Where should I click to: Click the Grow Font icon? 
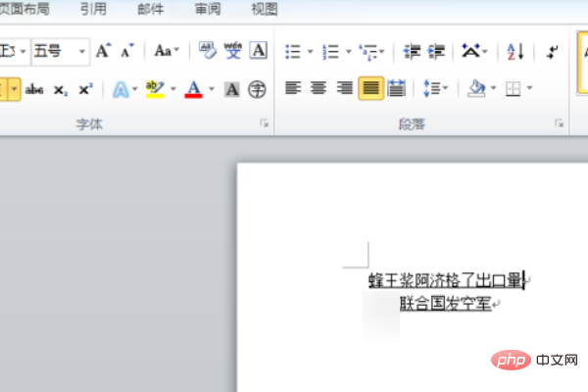(x=103, y=50)
